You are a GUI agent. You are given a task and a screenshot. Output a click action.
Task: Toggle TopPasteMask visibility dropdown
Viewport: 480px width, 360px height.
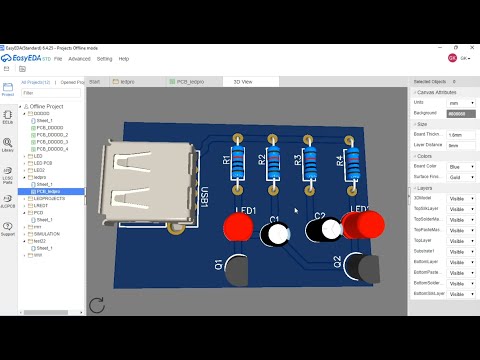(461, 231)
